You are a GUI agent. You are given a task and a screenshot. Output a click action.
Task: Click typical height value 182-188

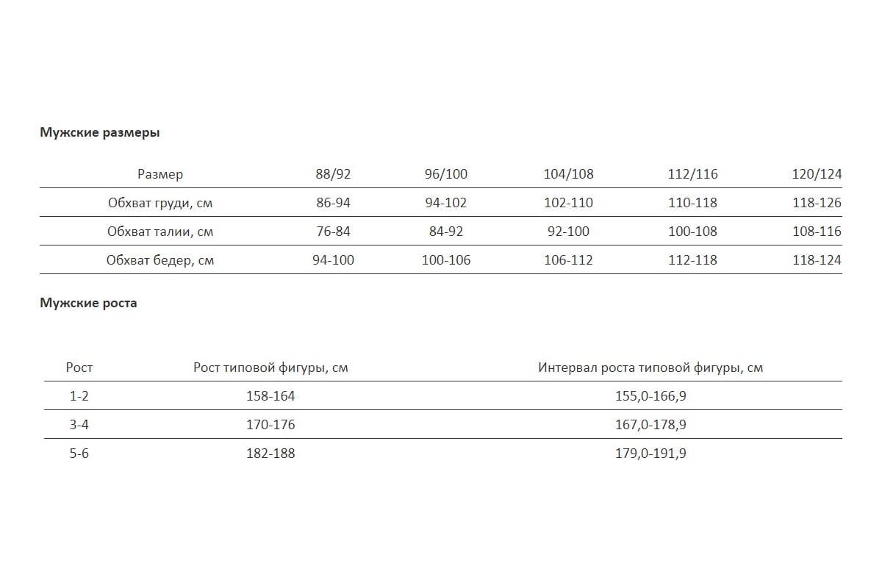coord(270,453)
